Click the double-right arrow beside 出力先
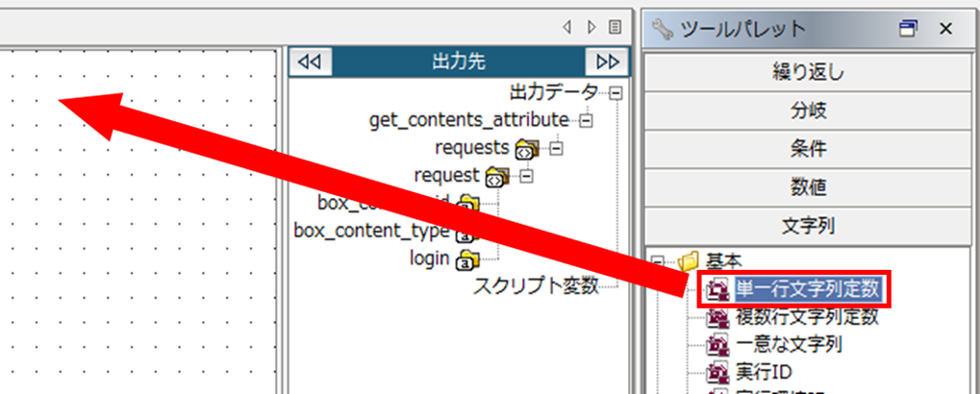The width and height of the screenshot is (980, 394). [x=607, y=62]
